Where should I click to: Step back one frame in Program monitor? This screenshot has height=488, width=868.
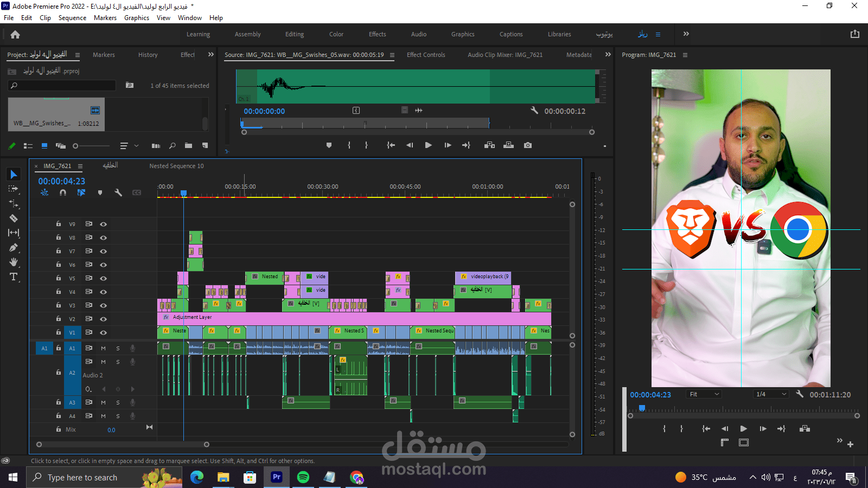pos(725,429)
